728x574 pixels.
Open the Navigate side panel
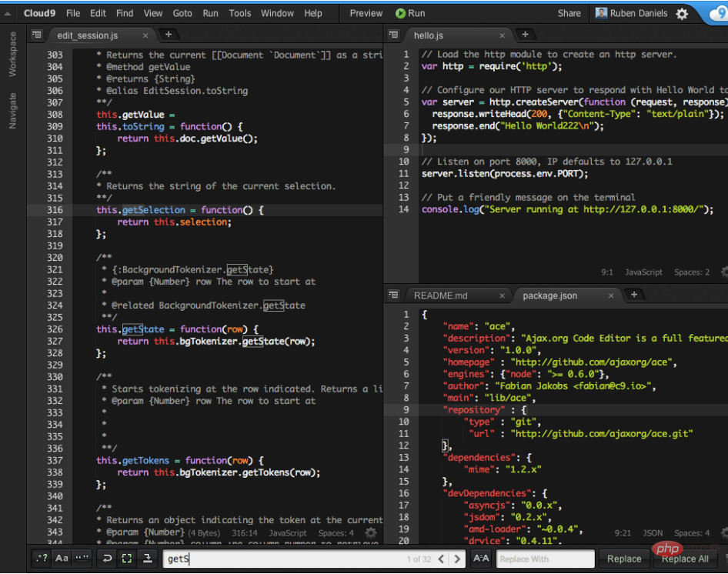click(12, 111)
